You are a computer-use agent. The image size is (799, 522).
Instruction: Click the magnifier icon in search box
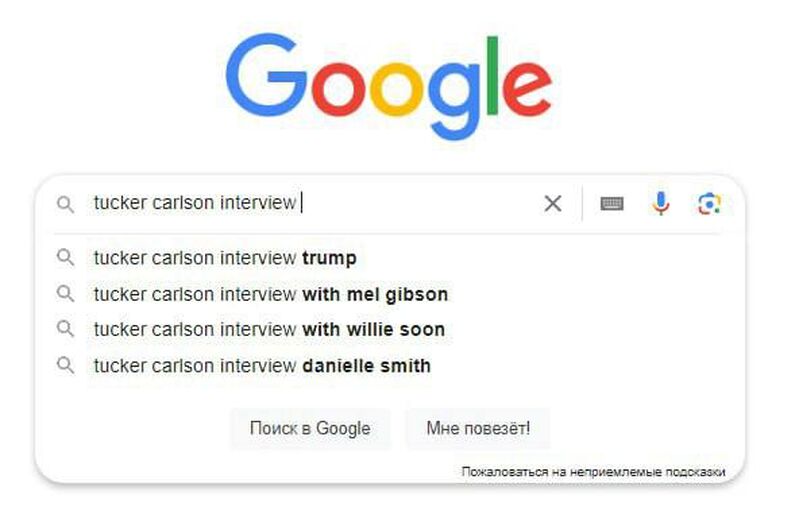[66, 204]
